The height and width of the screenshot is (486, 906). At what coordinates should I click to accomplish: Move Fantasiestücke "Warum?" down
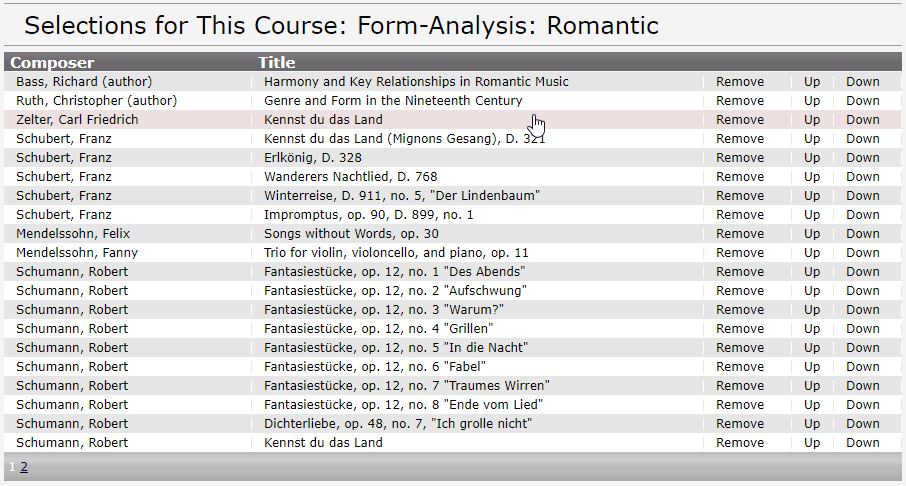[x=863, y=310]
